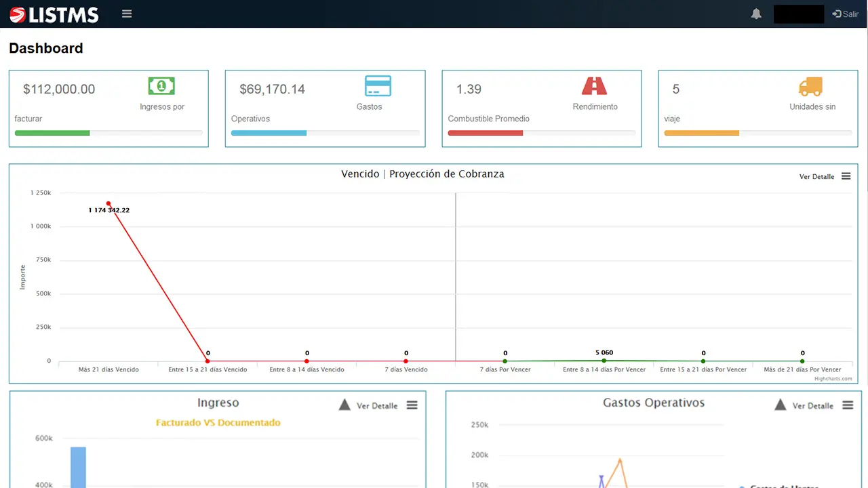Open Ver Detalle in Ingreso panel
This screenshot has height=488, width=868.
(377, 406)
